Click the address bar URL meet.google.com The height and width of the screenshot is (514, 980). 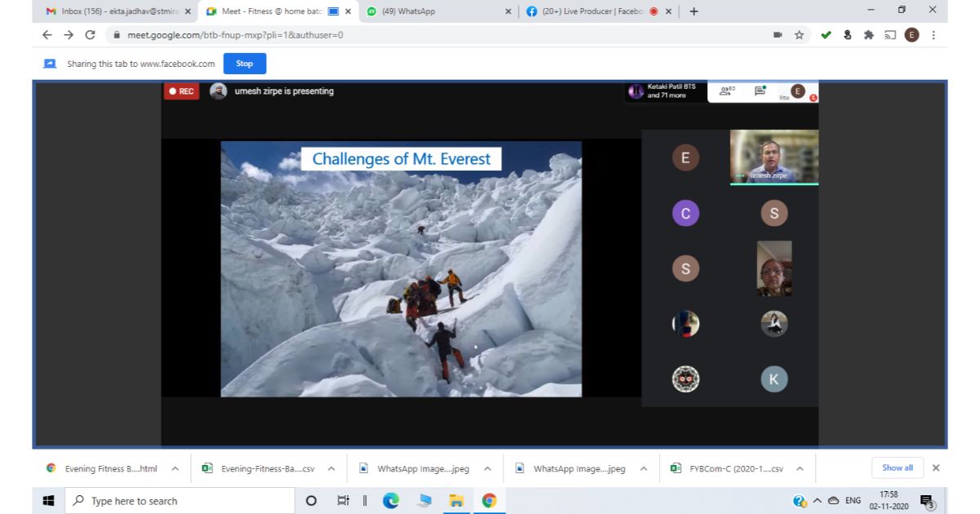click(x=235, y=35)
